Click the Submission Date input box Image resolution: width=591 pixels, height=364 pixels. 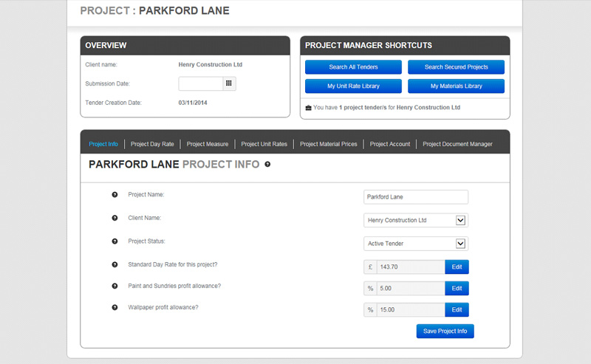pos(200,83)
